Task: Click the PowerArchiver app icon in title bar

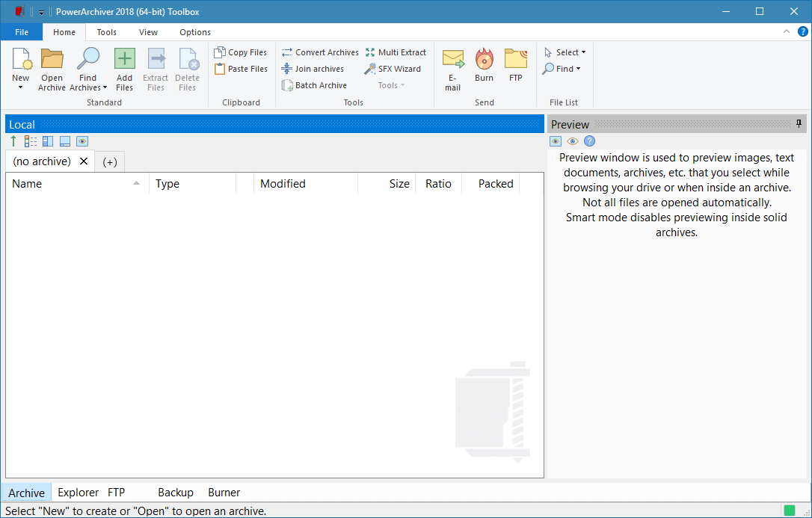Action: point(20,11)
